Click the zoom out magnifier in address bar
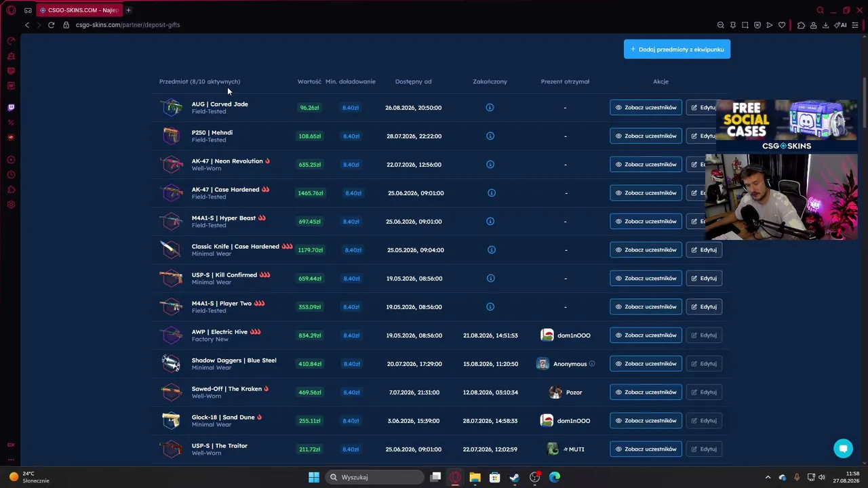The width and height of the screenshot is (868, 488). click(721, 25)
